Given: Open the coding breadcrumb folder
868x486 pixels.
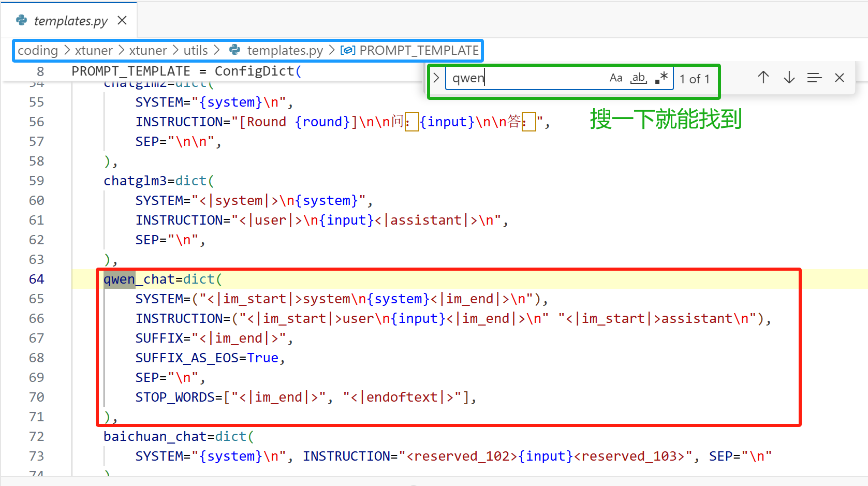Looking at the screenshot, I should pos(38,50).
